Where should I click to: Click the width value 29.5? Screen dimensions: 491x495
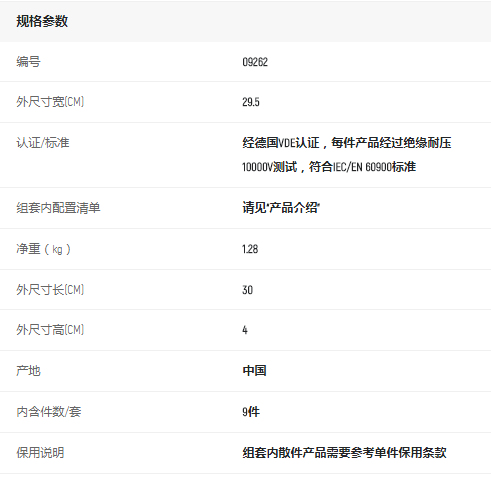[251, 102]
